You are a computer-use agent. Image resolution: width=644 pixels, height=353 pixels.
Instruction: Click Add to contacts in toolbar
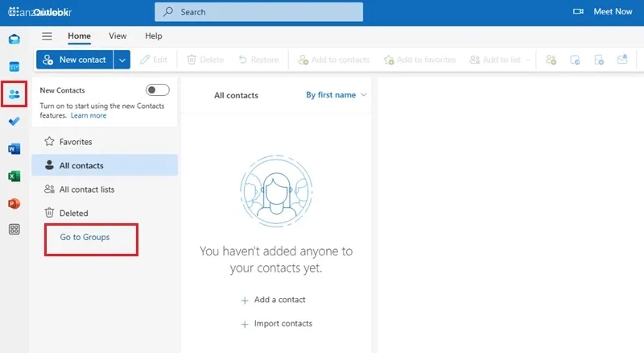pos(334,60)
